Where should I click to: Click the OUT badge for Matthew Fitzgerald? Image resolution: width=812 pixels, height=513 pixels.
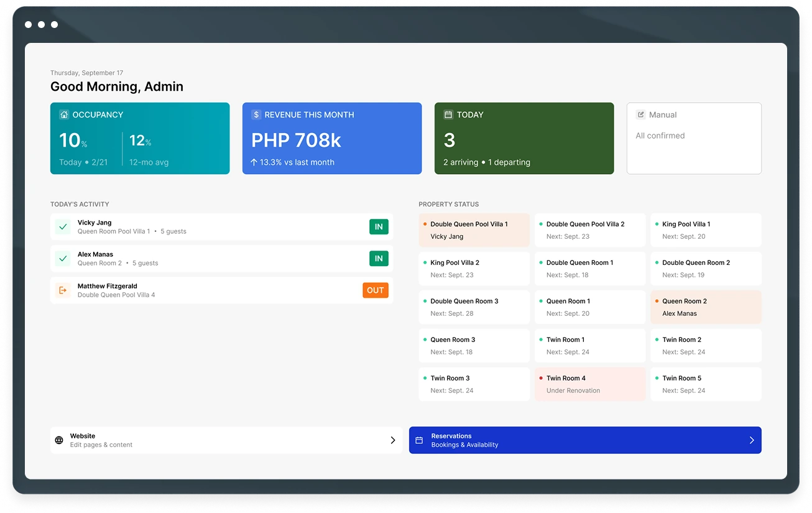(376, 290)
